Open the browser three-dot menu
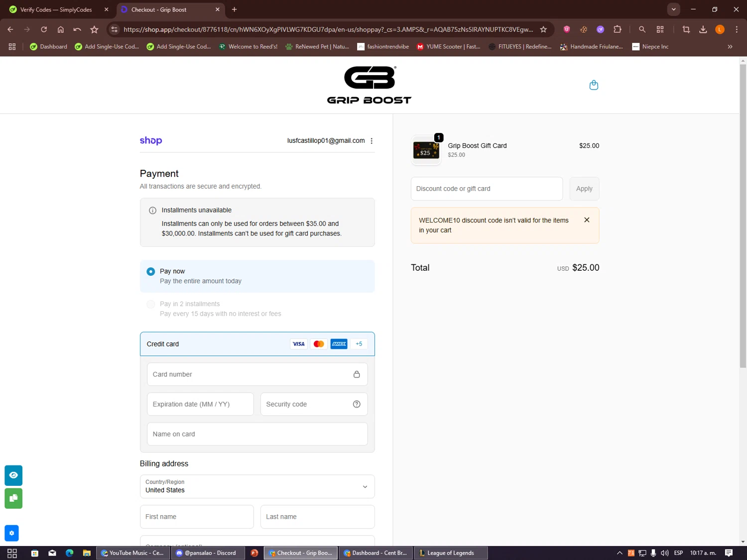Screen dimensions: 747x560 (x=737, y=29)
